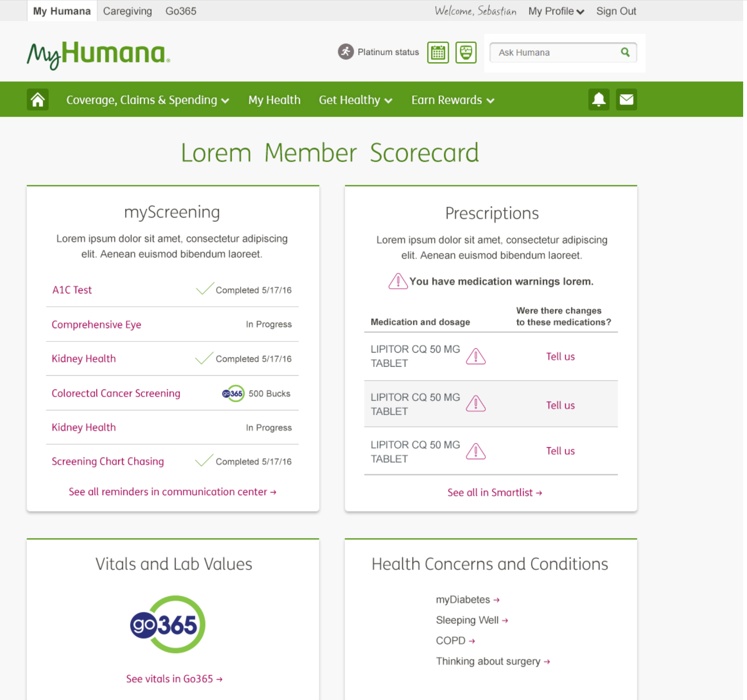Image resolution: width=747 pixels, height=700 pixels.
Task: Open the Thinking about surgery link
Action: (x=493, y=661)
